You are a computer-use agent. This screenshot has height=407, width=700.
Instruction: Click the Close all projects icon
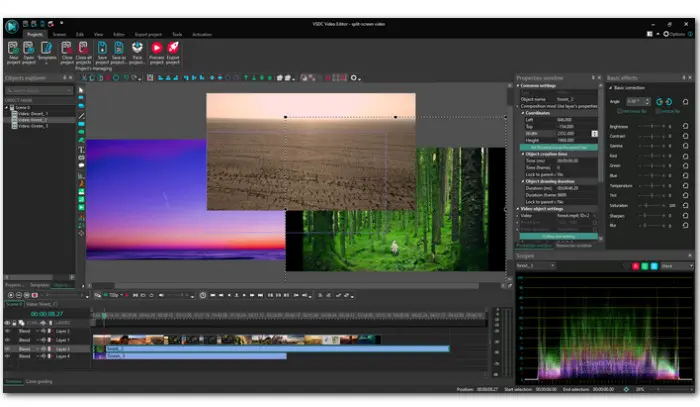83,48
